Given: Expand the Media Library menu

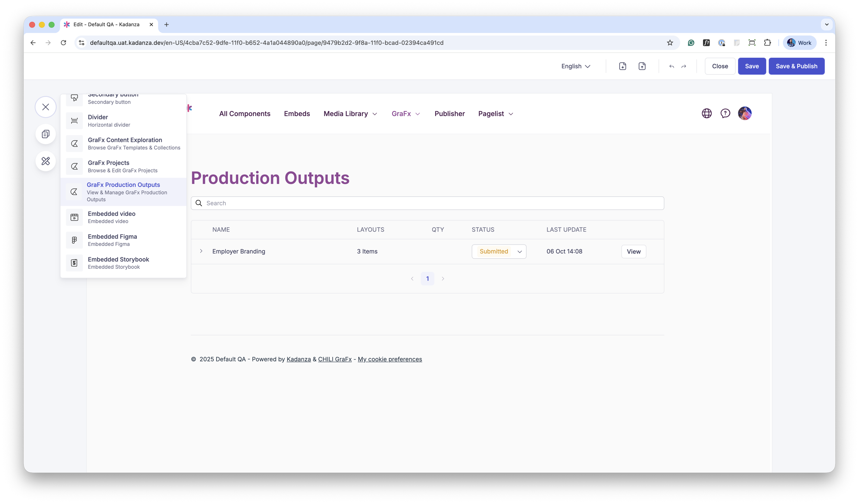Looking at the screenshot, I should 350,114.
